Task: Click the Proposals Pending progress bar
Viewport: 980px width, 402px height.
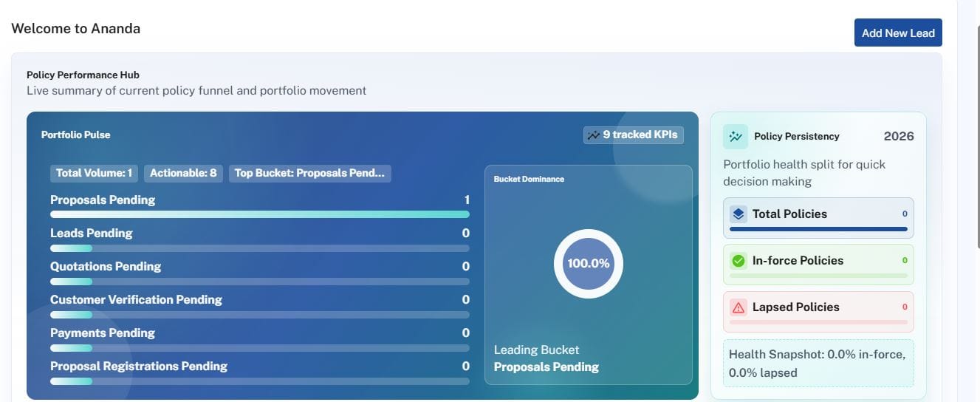Action: coord(259,214)
